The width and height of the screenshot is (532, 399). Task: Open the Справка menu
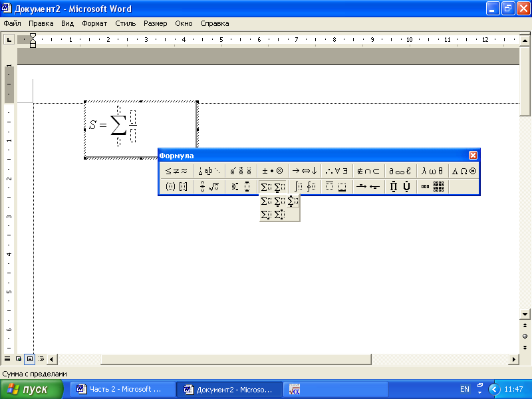point(214,23)
